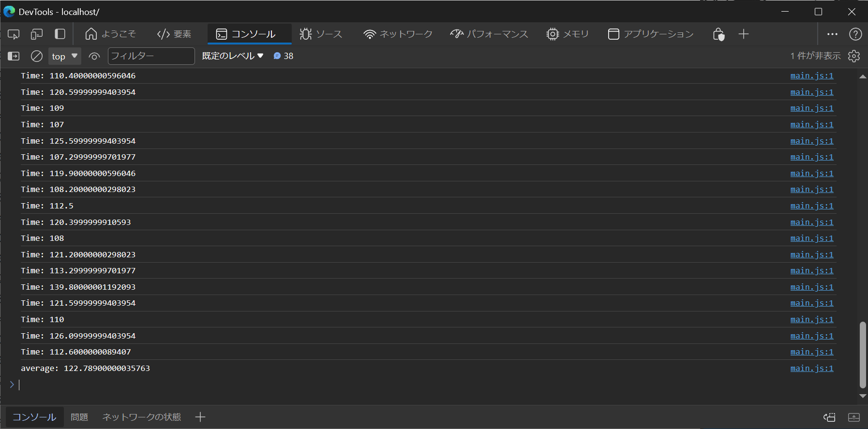Viewport: 868px width, 429px height.
Task: Expand the top JavaScript context dropdown
Action: [x=65, y=56]
